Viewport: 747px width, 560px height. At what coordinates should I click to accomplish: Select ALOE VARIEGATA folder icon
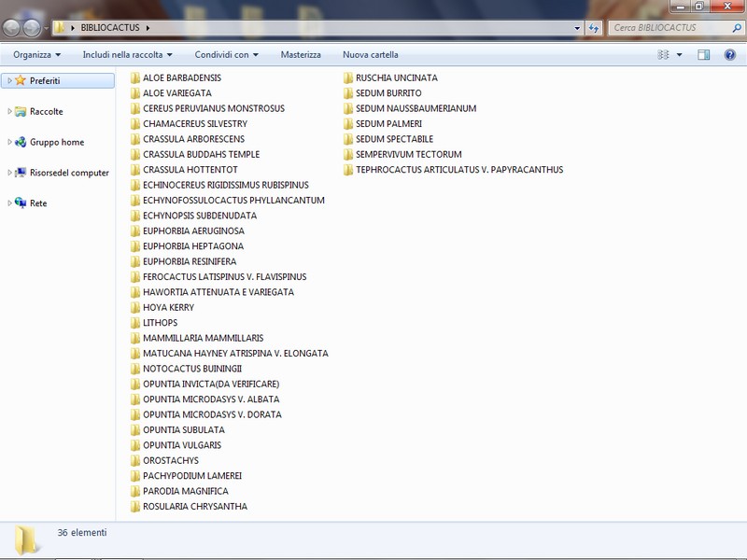[135, 92]
